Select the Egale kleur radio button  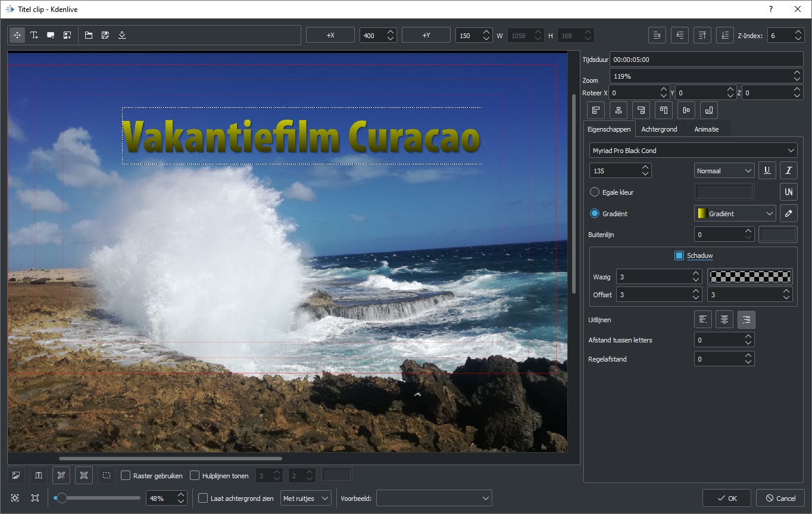(x=594, y=192)
